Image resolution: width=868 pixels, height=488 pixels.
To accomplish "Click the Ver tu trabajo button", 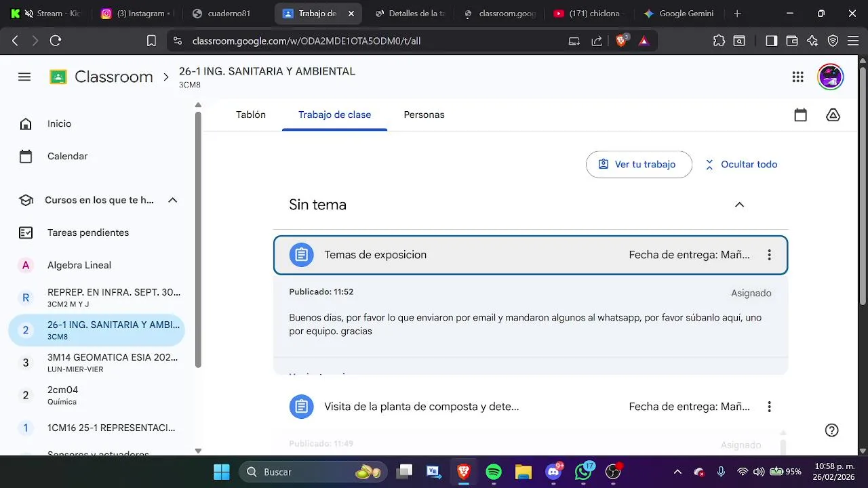I will point(639,164).
